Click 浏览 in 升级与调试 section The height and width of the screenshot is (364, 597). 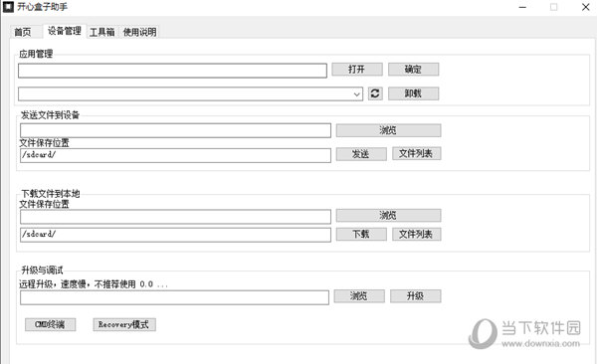pyautogui.click(x=359, y=296)
